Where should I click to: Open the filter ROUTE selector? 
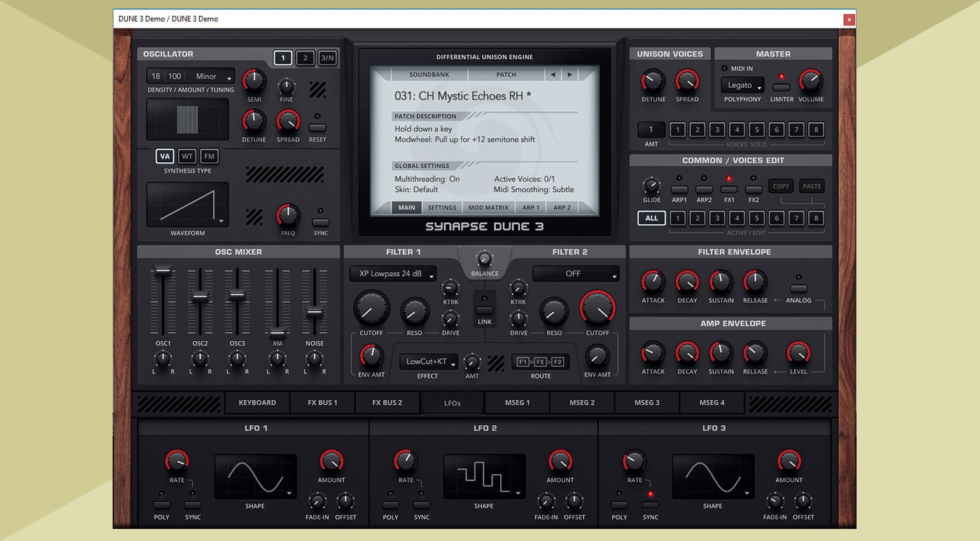tap(540, 362)
